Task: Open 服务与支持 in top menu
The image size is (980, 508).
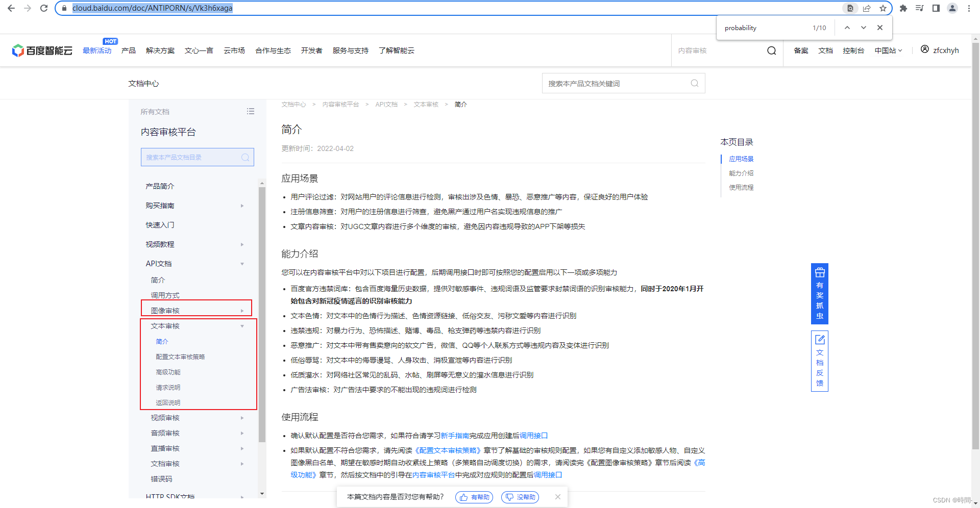Action: tap(351, 50)
